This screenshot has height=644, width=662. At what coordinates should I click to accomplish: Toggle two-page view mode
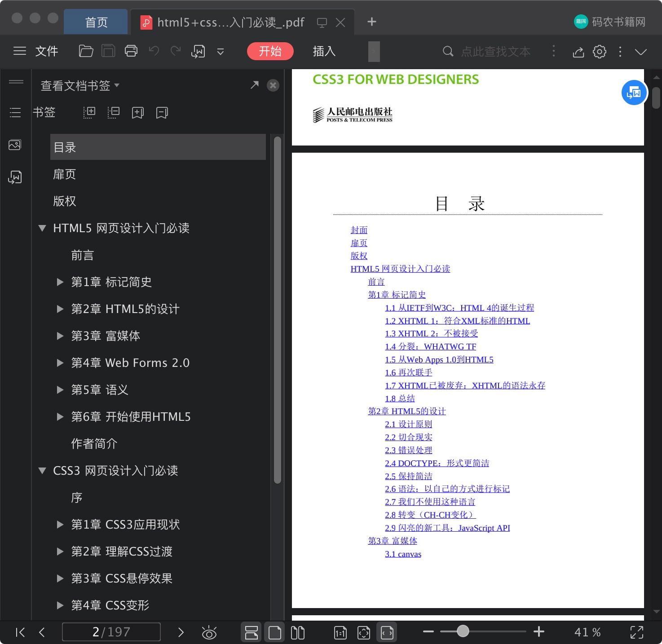[297, 632]
